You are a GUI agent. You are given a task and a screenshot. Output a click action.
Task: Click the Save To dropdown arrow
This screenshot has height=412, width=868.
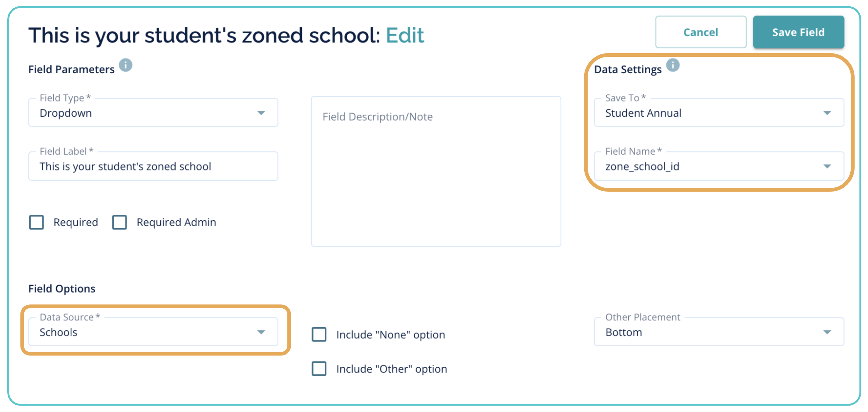tap(827, 113)
